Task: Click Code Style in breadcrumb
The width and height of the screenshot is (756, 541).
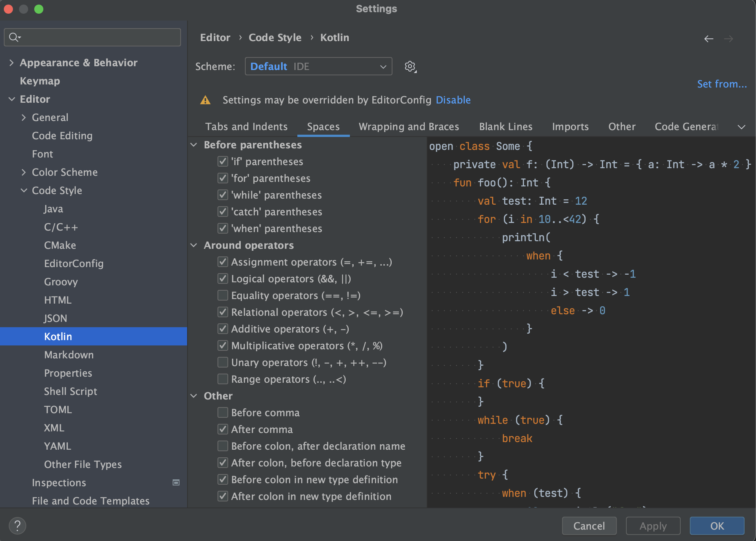Action: [275, 38]
